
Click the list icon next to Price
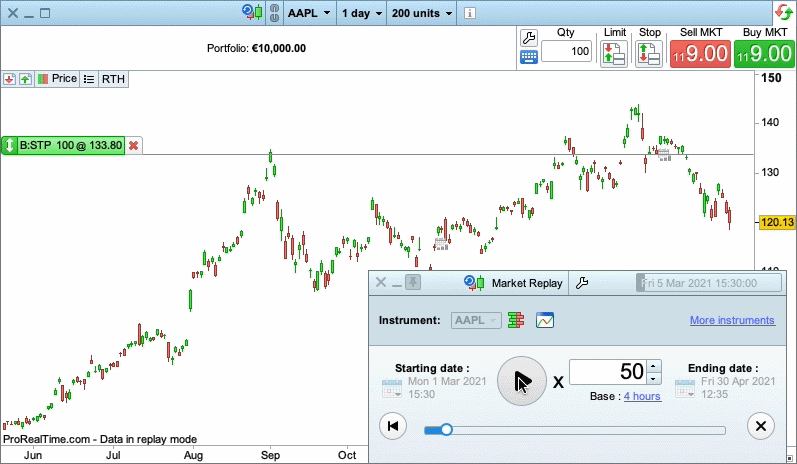point(89,79)
